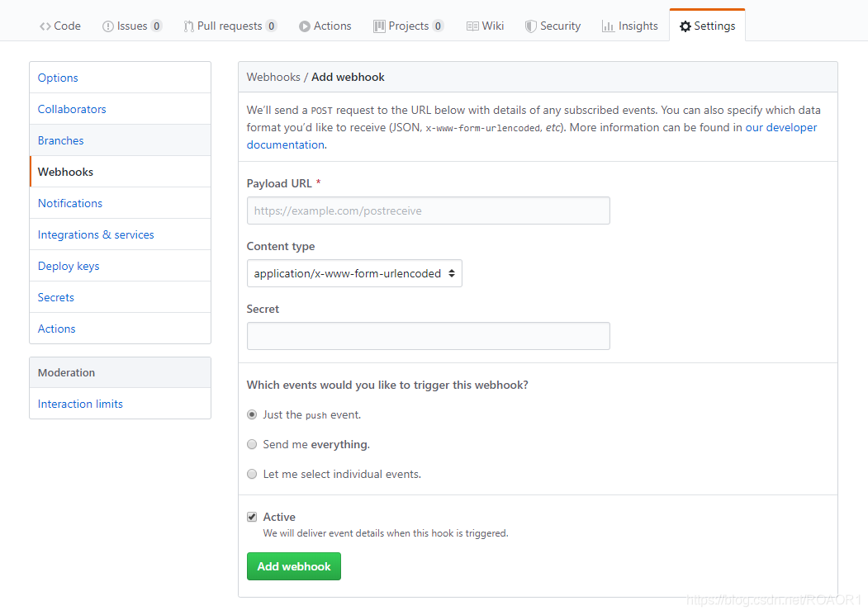The image size is (868, 615).
Task: Switch to the Issues tab
Action: click(132, 26)
